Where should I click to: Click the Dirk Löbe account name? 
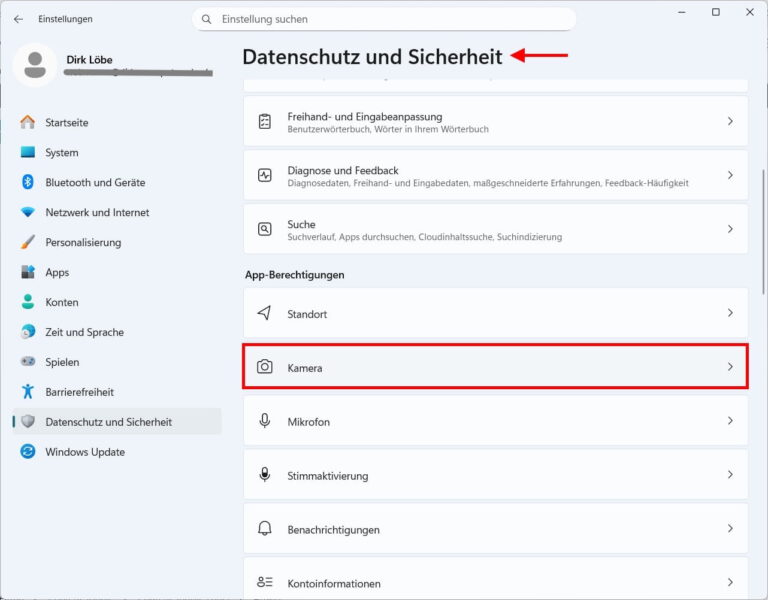click(x=90, y=60)
